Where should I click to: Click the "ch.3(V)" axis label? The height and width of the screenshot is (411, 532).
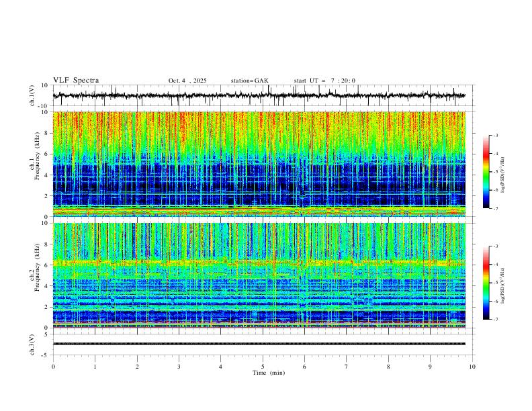pos(32,345)
